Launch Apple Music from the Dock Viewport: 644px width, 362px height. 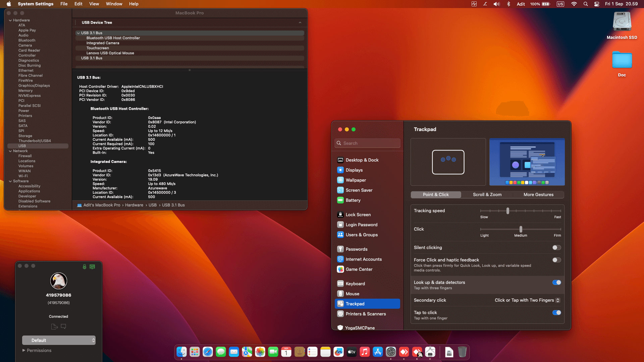tap(364, 352)
